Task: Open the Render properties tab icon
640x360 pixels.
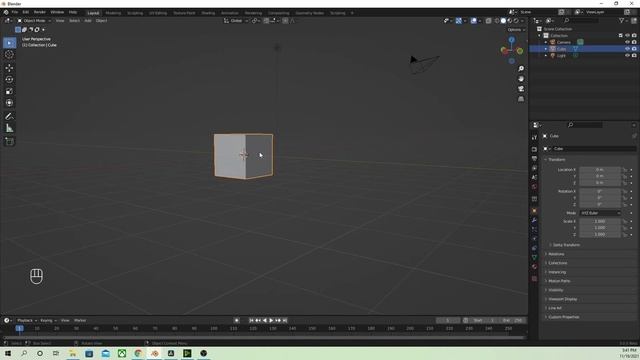Action: [534, 149]
